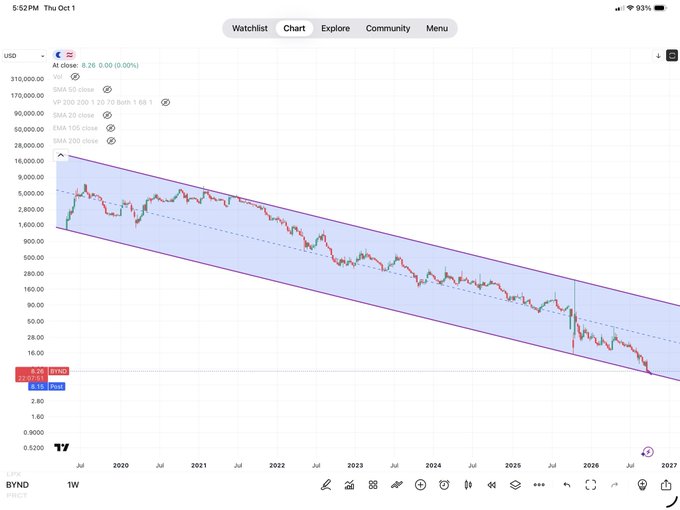Tap the multi-line patterns icon in toolbar
This screenshot has width=680, height=510.
coord(397,485)
